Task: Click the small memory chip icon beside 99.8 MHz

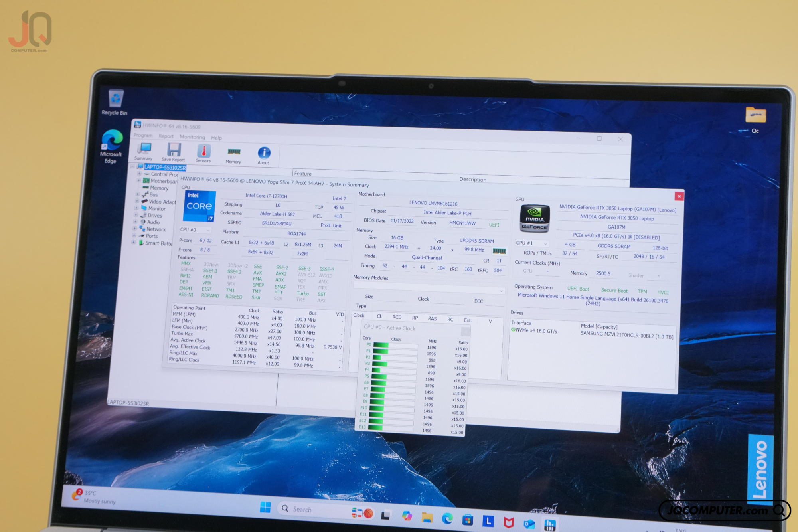Action: 499,251
